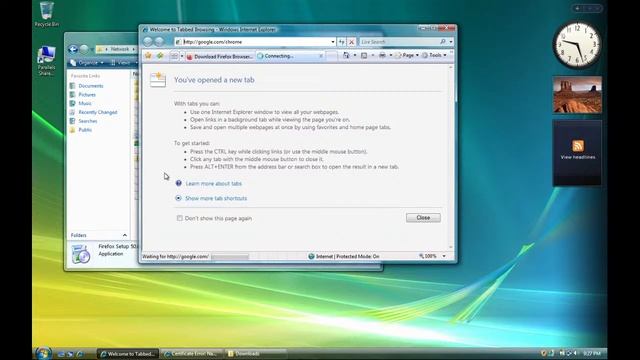Check Don't show this page again

[x=180, y=218]
